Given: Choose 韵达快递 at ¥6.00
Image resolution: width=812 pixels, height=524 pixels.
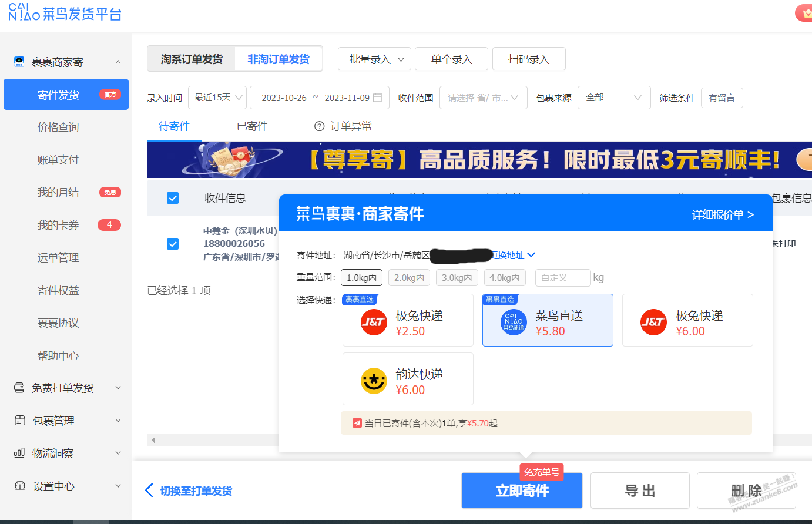Looking at the screenshot, I should [408, 379].
